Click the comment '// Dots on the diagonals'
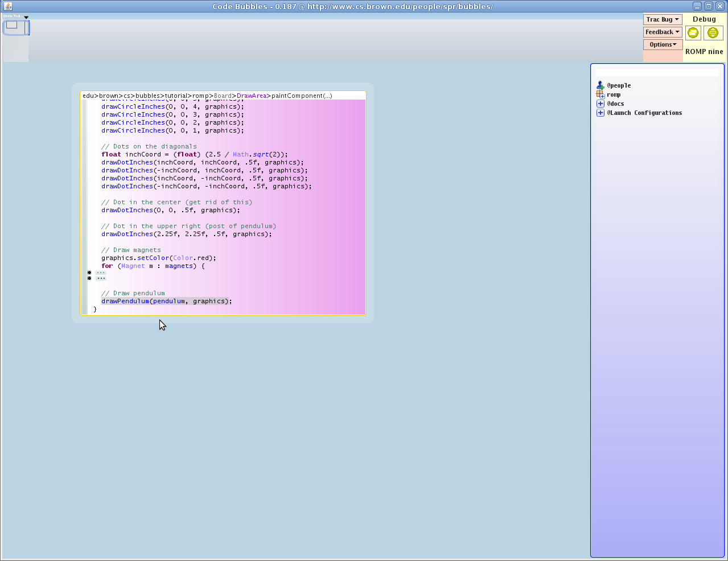 [149, 146]
